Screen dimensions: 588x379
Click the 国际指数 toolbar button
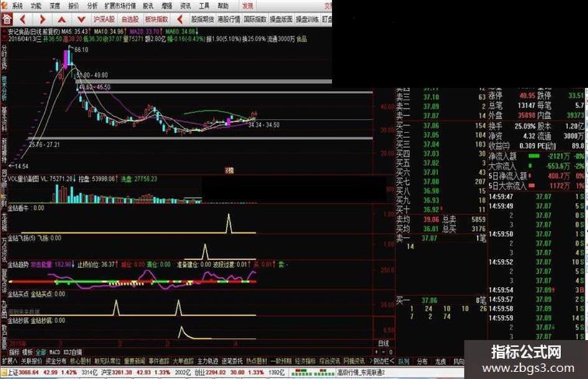pyautogui.click(x=255, y=19)
